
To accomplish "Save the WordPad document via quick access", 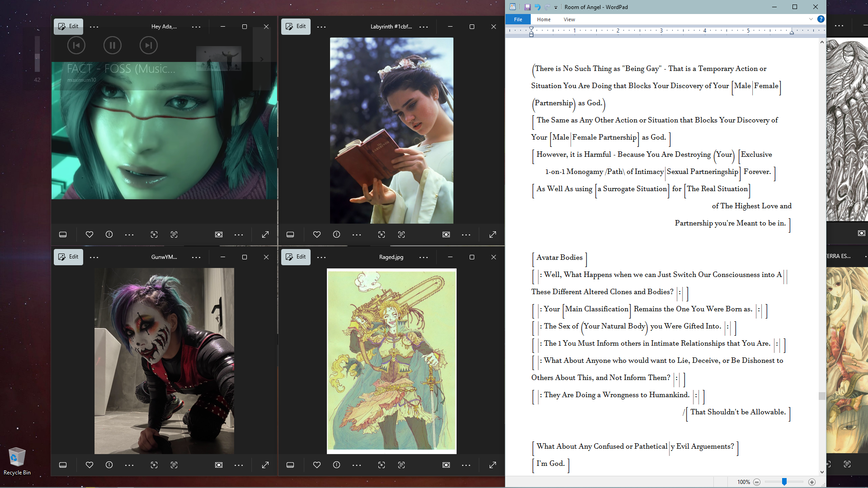I will click(x=527, y=7).
